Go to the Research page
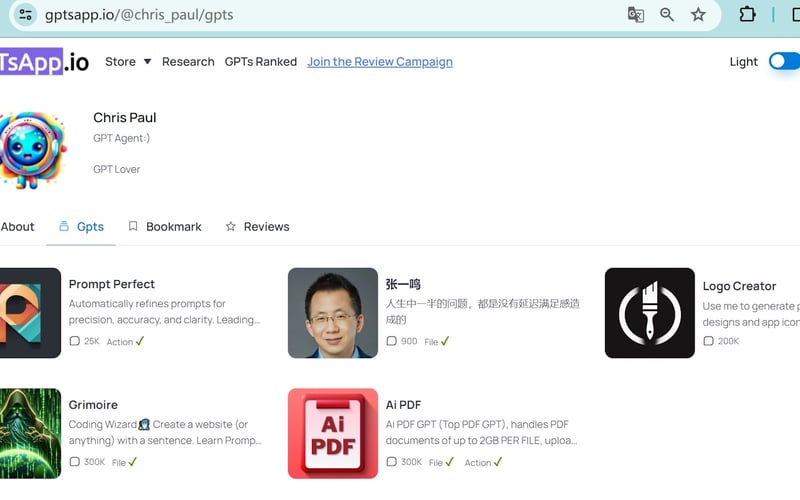This screenshot has width=800, height=500. point(188,62)
